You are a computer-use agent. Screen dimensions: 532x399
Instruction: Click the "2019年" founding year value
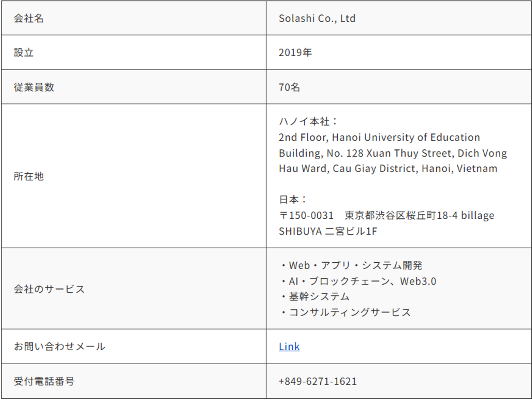pyautogui.click(x=295, y=52)
